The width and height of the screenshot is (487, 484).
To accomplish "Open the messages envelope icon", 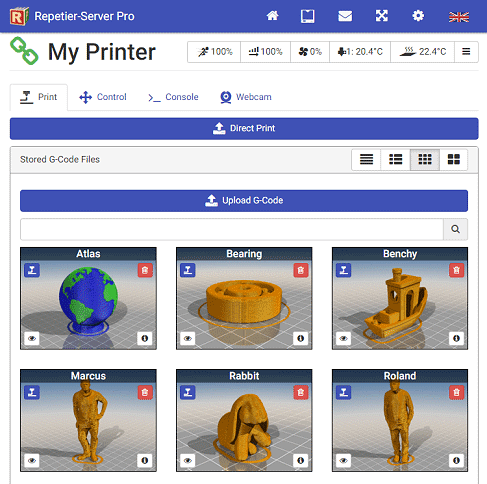I will pyautogui.click(x=345, y=16).
